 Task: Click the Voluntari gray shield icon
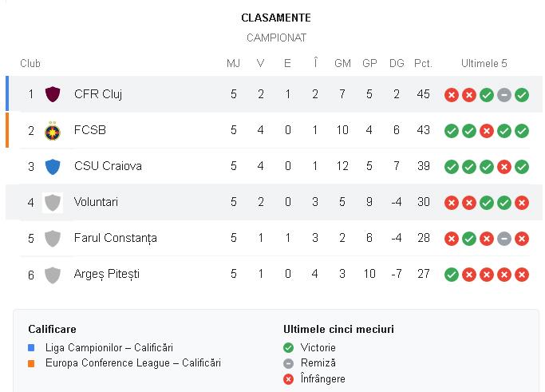pos(53,202)
